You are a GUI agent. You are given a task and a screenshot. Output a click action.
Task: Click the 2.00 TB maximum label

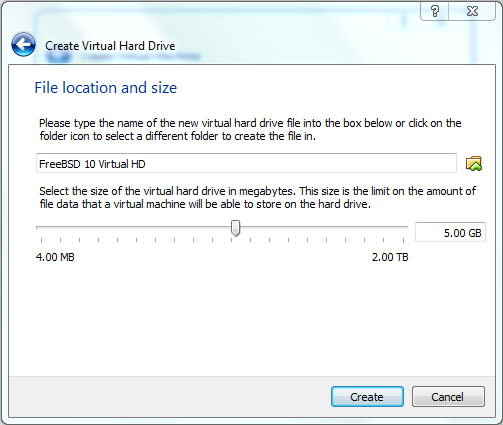pyautogui.click(x=390, y=257)
